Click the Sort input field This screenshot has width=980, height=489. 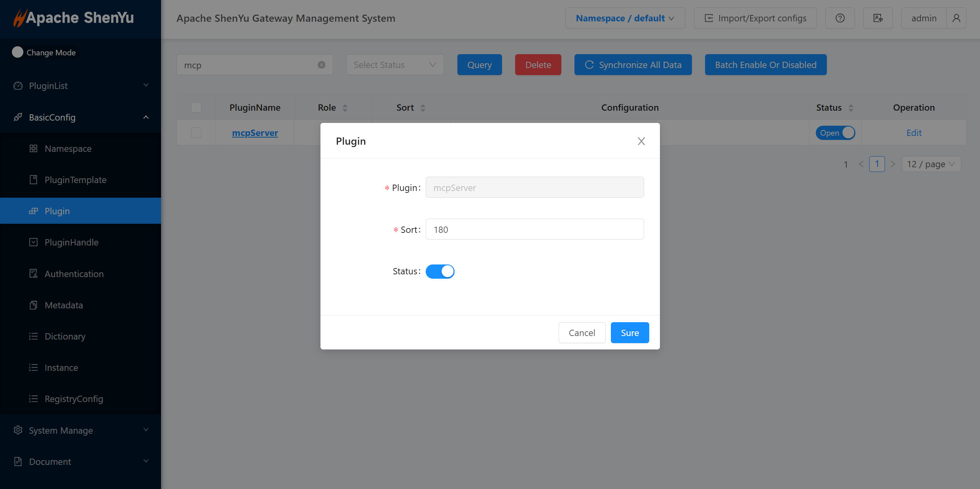point(534,230)
